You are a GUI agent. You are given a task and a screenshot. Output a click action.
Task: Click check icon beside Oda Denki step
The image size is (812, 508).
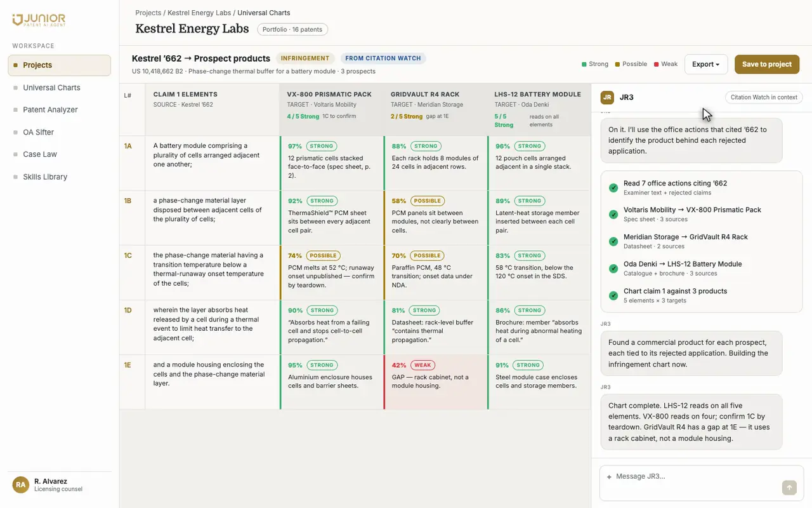[x=613, y=269]
